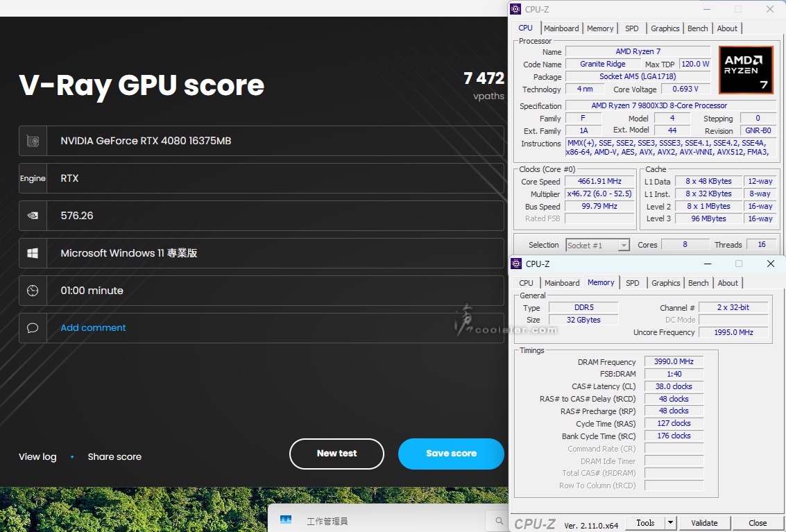Click the memory Size value 32 GBytes
The image size is (786, 532).
pos(584,320)
